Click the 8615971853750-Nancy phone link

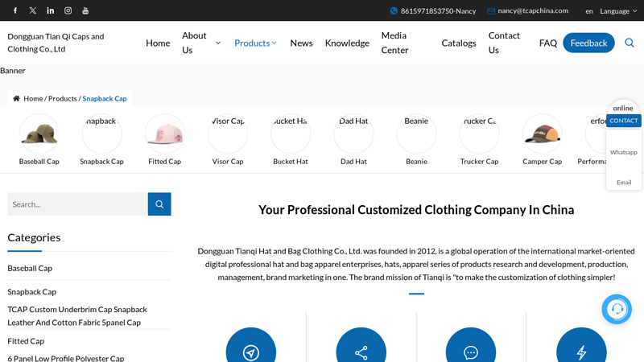[x=438, y=11]
